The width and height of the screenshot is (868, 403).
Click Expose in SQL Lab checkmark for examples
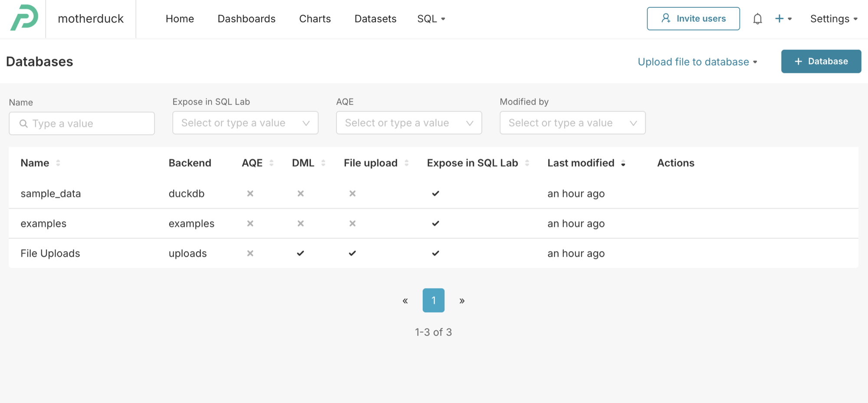click(x=435, y=223)
